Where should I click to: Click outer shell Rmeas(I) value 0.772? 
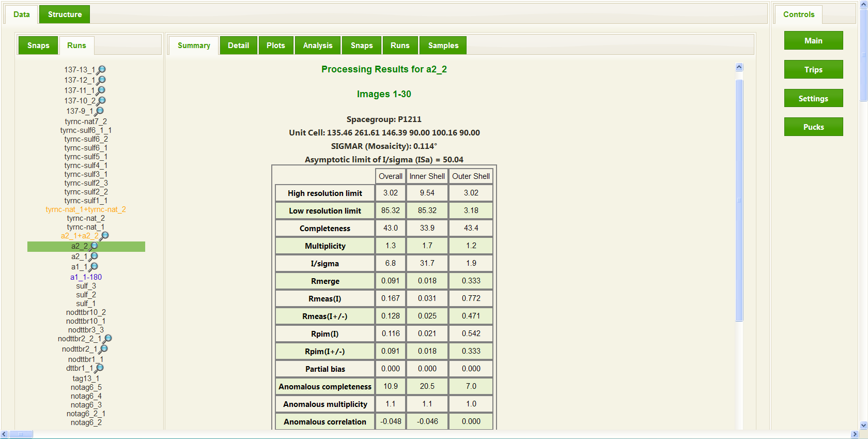[471, 298]
